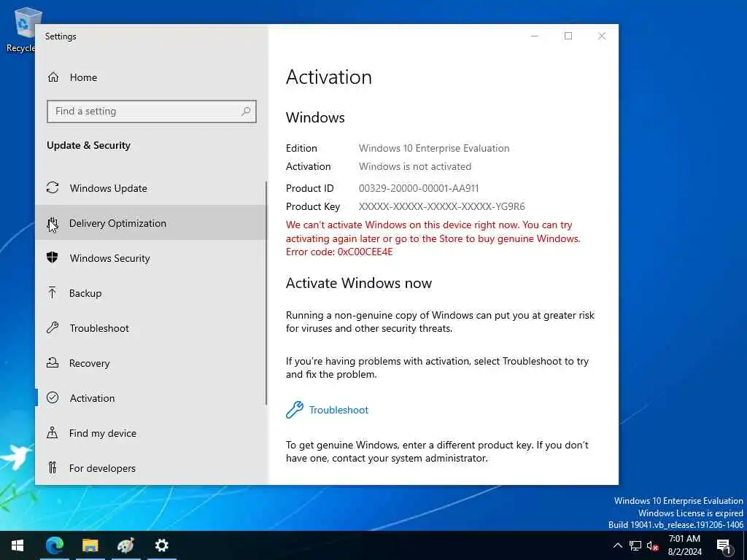Open the notification center icon
The width and height of the screenshot is (747, 560).
click(723, 545)
